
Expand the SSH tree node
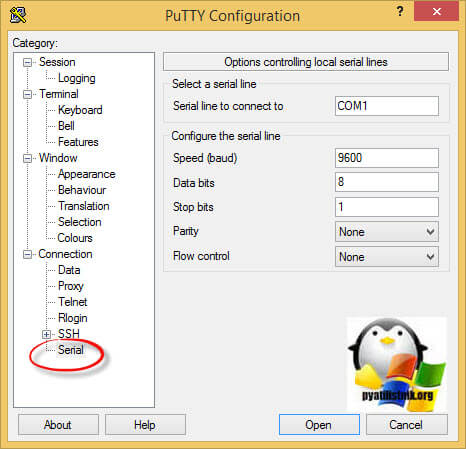(x=46, y=334)
